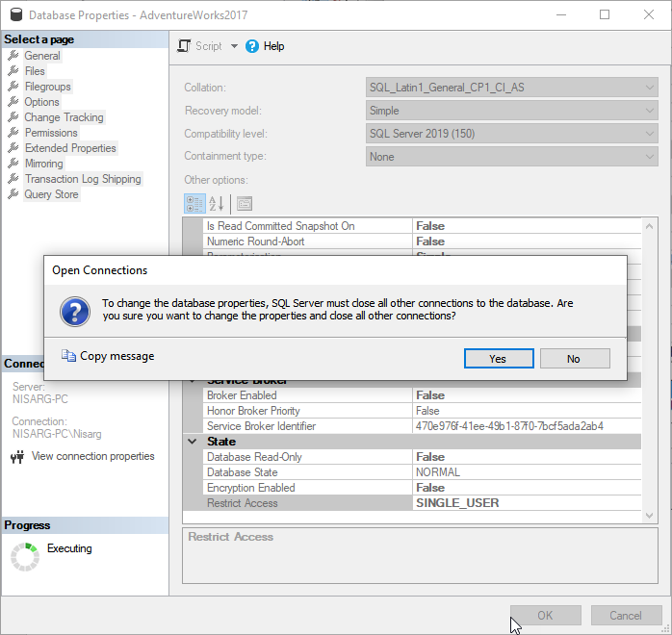Click wrench icon beside Permissions
Image resolution: width=672 pixels, height=635 pixels.
(x=13, y=133)
